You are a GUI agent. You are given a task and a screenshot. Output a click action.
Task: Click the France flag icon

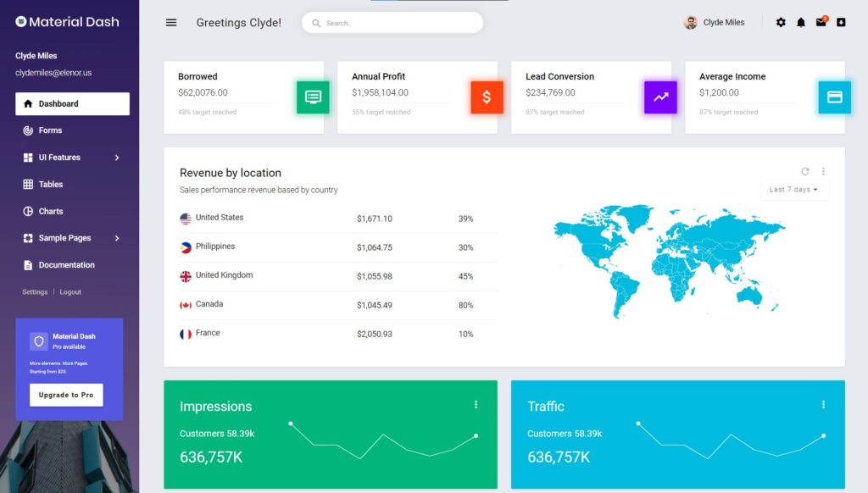click(186, 334)
